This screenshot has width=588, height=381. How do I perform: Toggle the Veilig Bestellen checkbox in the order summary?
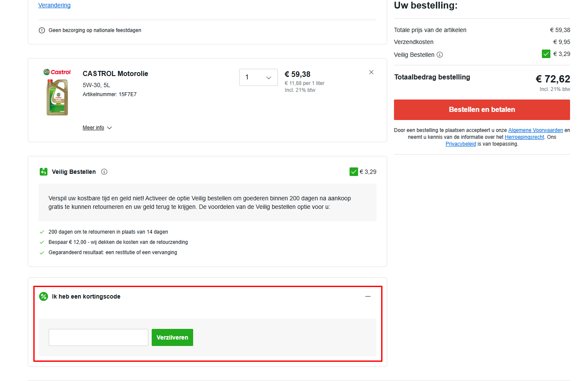tap(546, 54)
